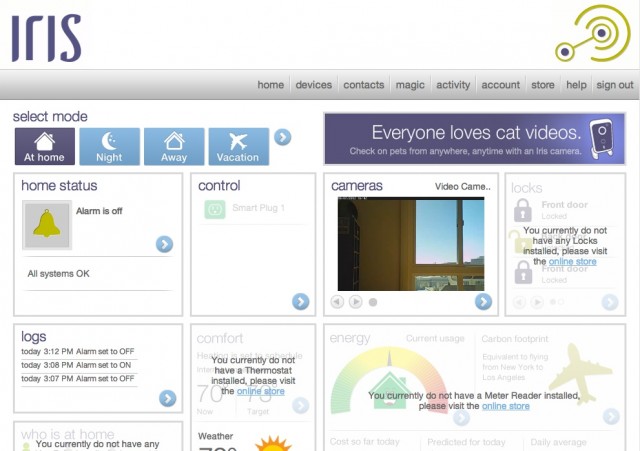The width and height of the screenshot is (640, 451).
Task: Select At home mode
Action: (44, 147)
